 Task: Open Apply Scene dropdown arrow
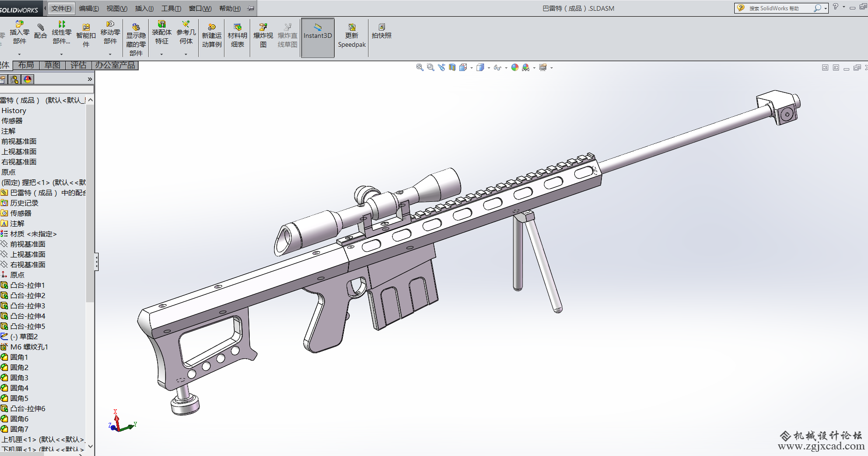tap(534, 68)
